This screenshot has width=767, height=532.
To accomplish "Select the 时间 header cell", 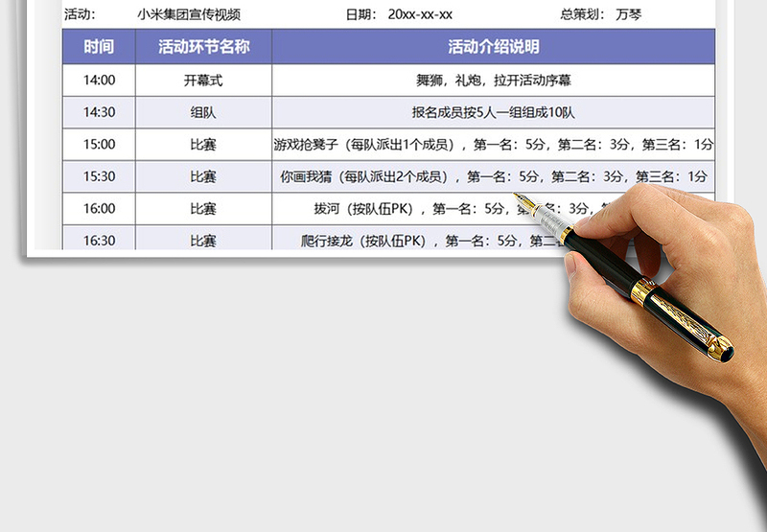I will click(99, 46).
